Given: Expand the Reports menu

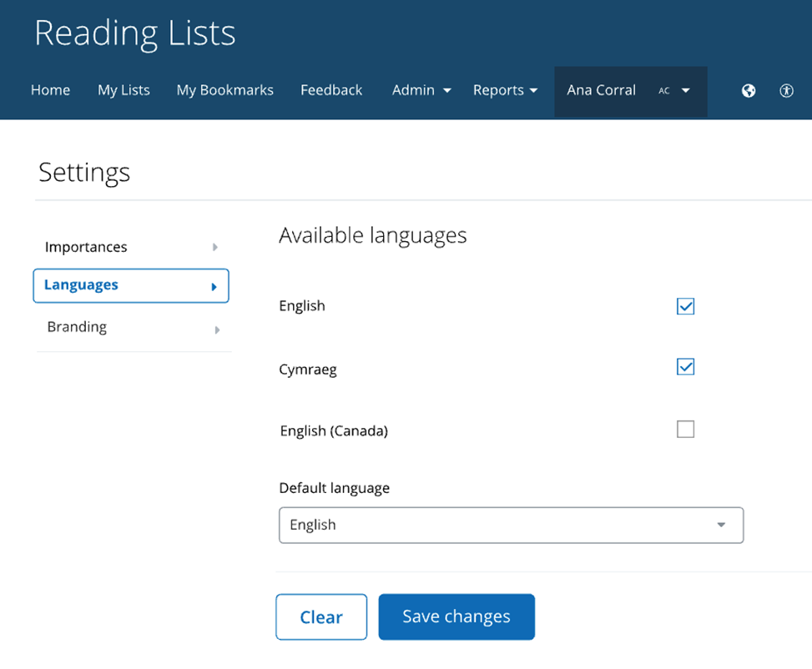Looking at the screenshot, I should click(x=505, y=90).
